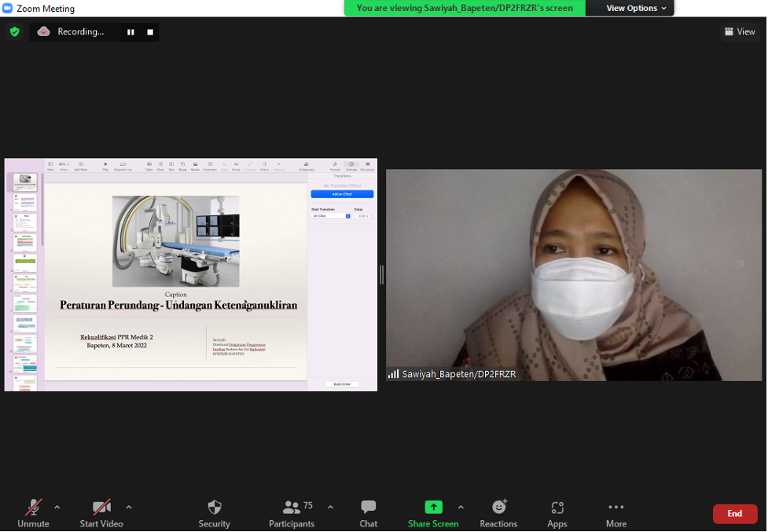The image size is (768, 532).
Task: Start video with camera button
Action: (101, 513)
